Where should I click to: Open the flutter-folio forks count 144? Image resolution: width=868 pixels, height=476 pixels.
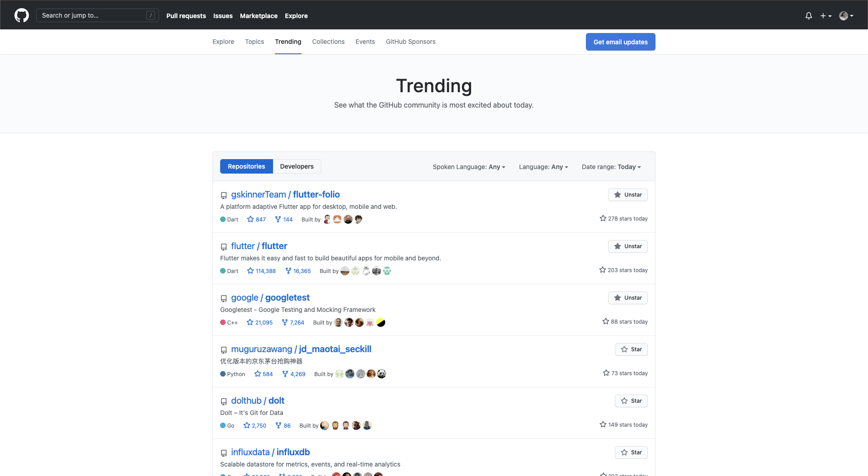284,219
